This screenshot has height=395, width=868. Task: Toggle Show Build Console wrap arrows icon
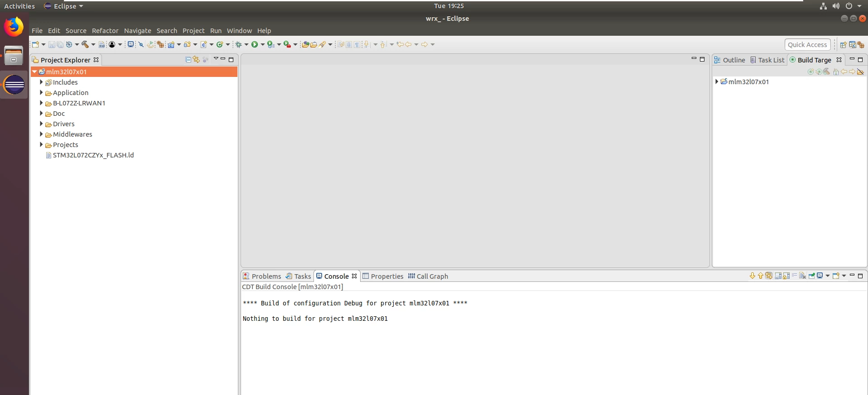point(769,276)
